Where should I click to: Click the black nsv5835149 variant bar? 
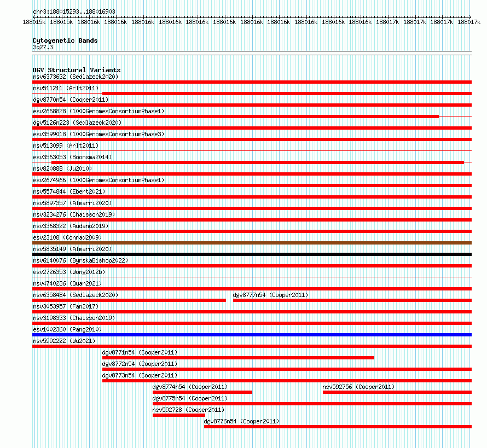coord(252,254)
